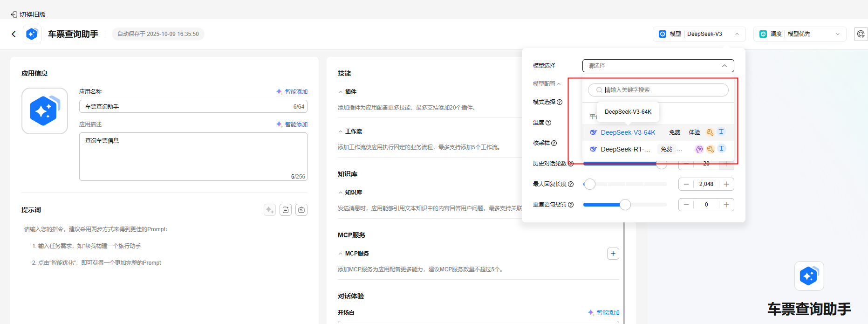This screenshot has width=868, height=324.
Task: Click help icon next to 最大回复长度
Action: [x=571, y=184]
